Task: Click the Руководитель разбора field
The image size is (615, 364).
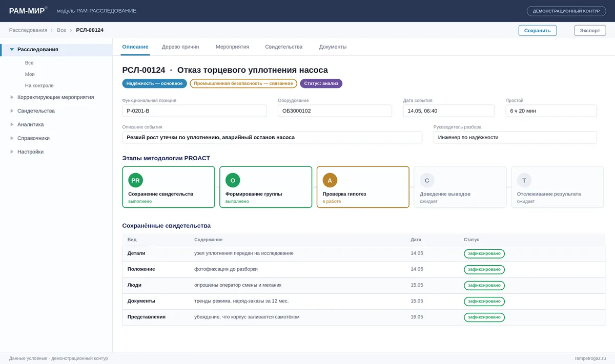Action: [x=515, y=137]
